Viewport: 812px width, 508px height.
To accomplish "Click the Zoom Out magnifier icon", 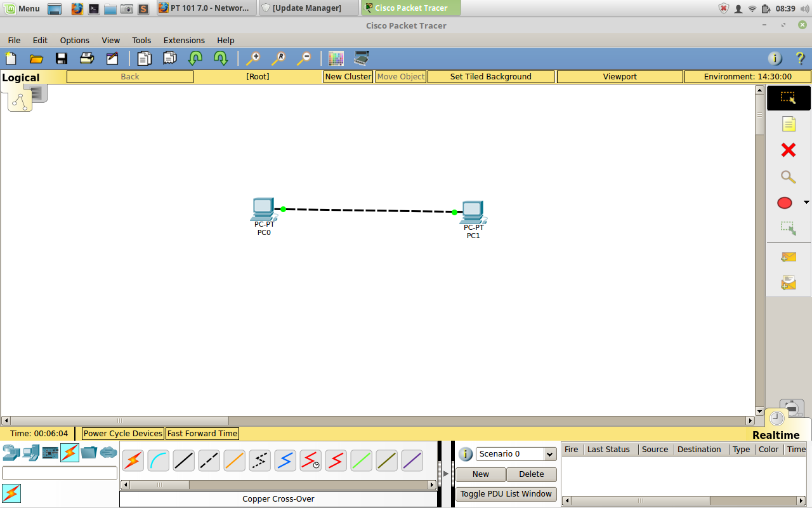I will [304, 58].
